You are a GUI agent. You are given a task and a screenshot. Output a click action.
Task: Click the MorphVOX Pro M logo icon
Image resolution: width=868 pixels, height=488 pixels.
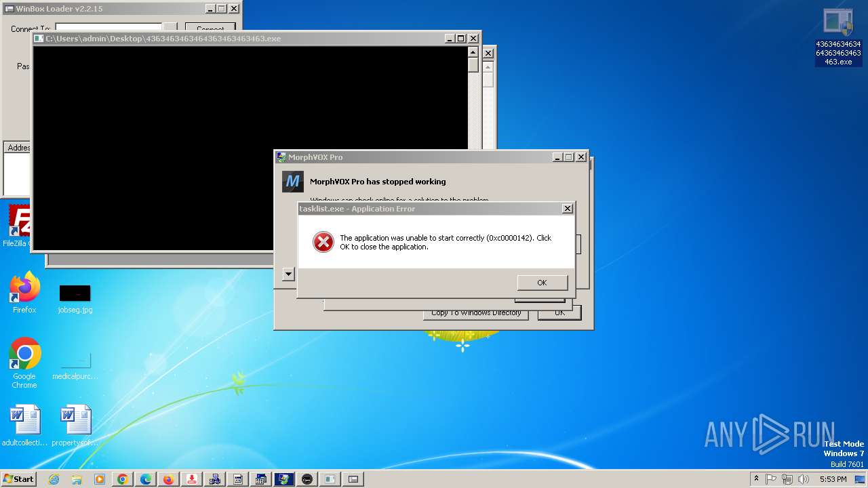[x=293, y=182]
